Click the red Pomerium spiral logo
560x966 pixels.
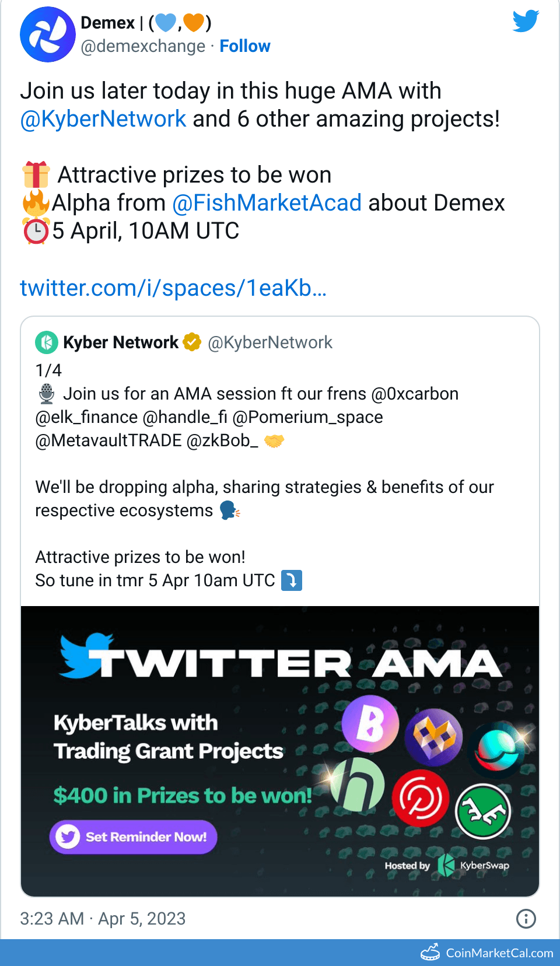pos(420,799)
